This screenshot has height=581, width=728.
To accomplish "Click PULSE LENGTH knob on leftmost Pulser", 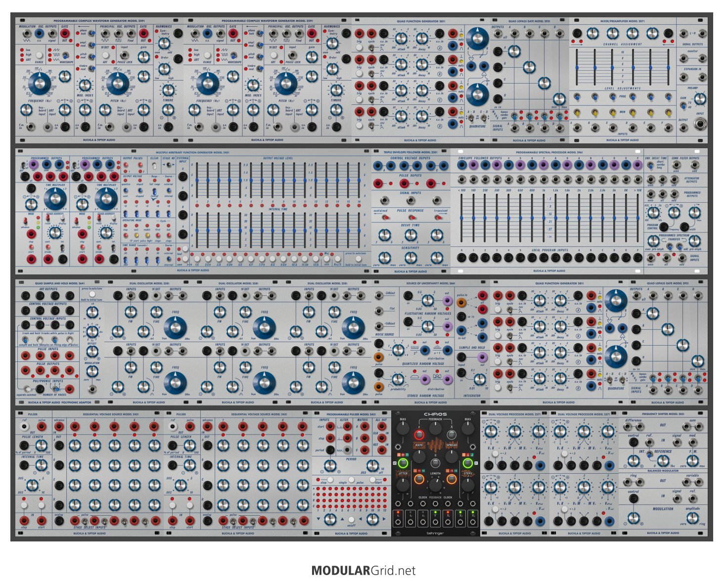I will tap(42, 445).
